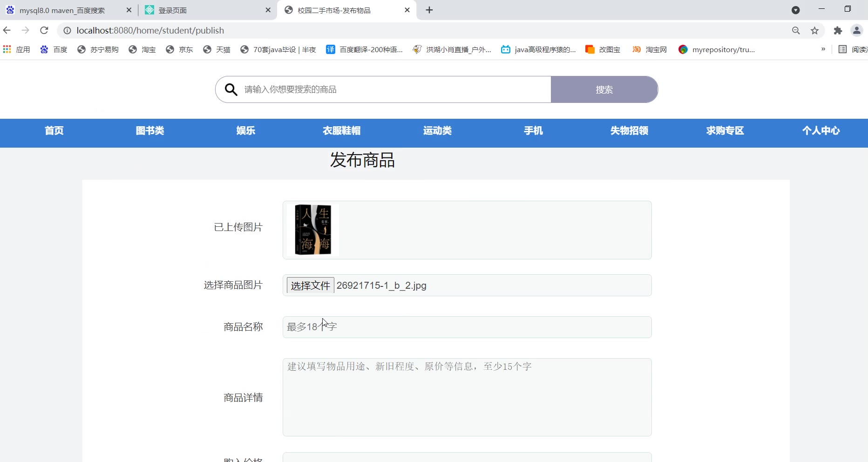
Task: Open a new browser tab
Action: tap(429, 10)
